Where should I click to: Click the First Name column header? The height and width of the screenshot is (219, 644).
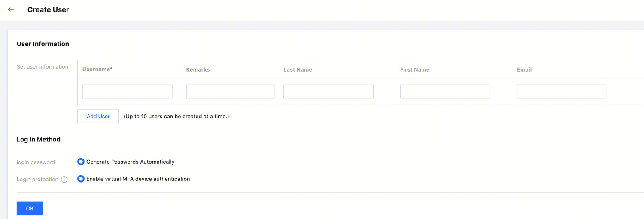click(415, 69)
